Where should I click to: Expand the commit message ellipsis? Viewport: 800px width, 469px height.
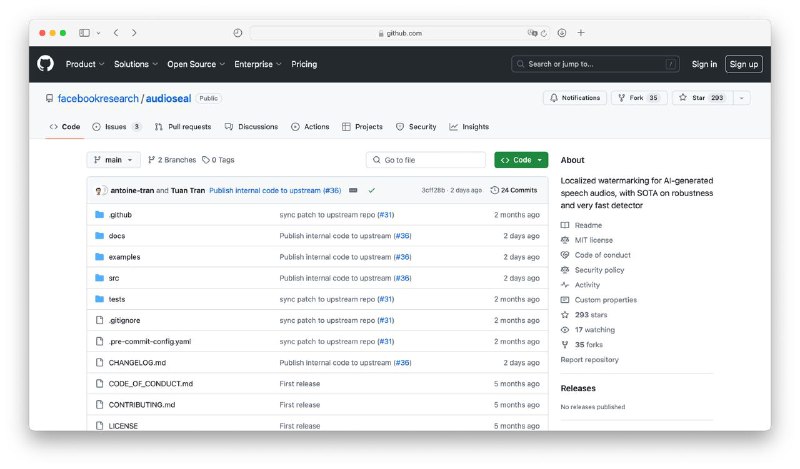click(353, 190)
